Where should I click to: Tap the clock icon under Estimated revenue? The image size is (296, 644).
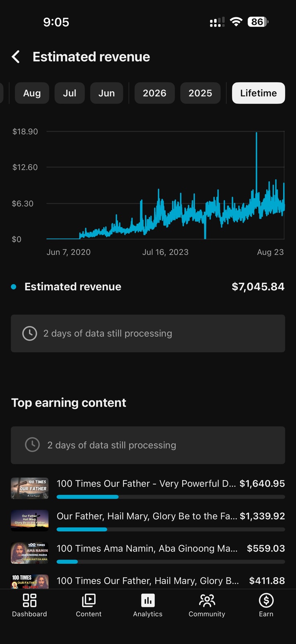(29, 333)
